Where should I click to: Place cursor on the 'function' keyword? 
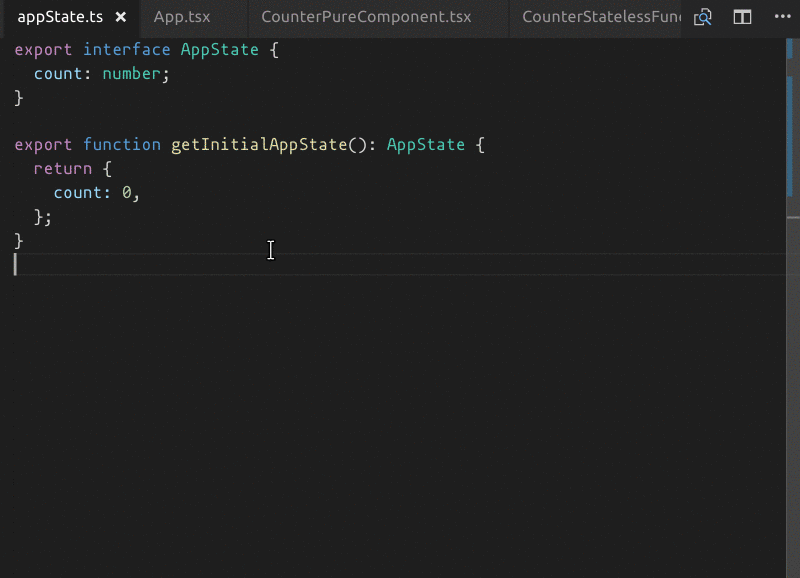pos(122,145)
